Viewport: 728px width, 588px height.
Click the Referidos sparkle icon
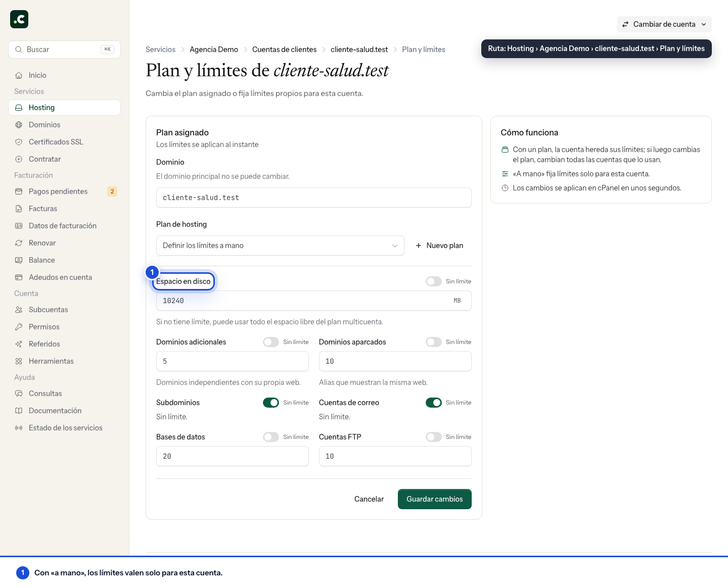click(x=19, y=344)
